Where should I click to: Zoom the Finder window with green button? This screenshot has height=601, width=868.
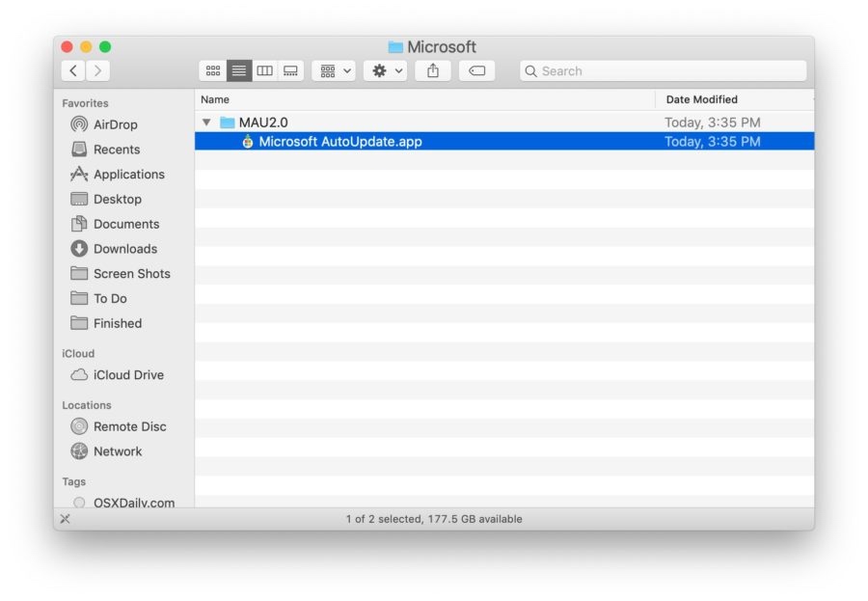click(105, 47)
